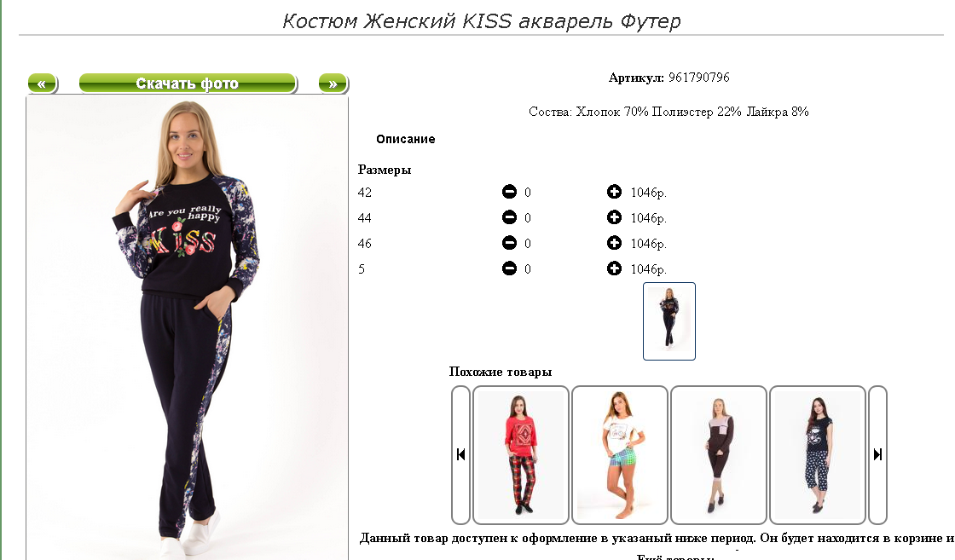Open similar product with polka-dot capris
Viewport: 955px width, 560px height.
click(818, 454)
